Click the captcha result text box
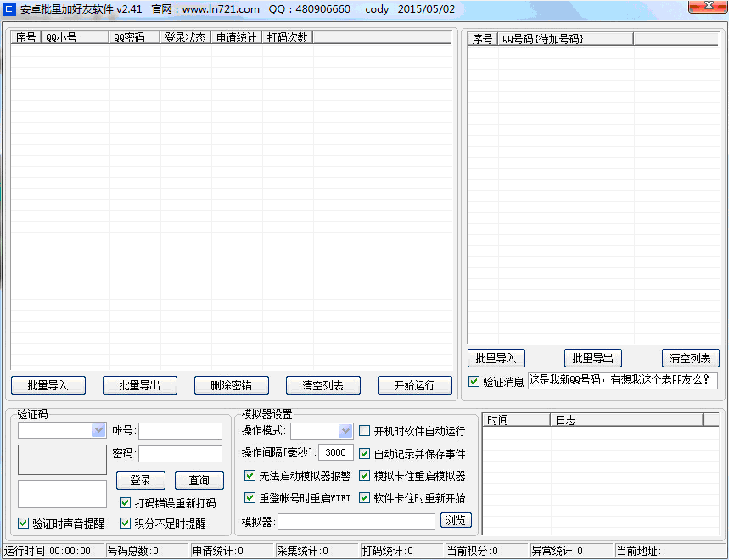729x560 pixels. point(62,494)
